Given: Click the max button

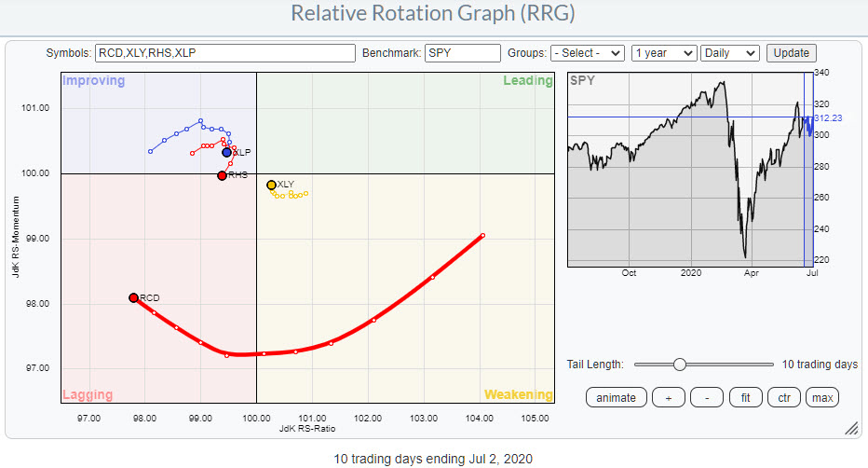Looking at the screenshot, I should click(x=822, y=398).
